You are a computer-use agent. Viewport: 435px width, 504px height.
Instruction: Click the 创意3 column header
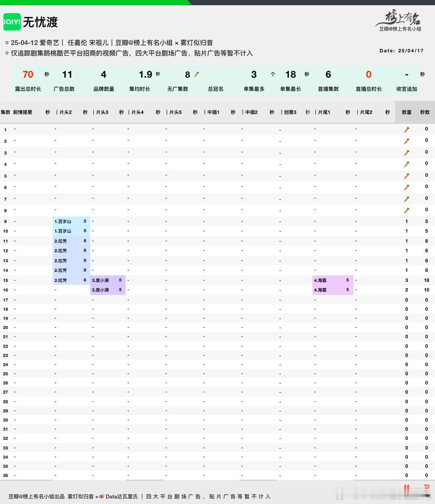tap(290, 112)
